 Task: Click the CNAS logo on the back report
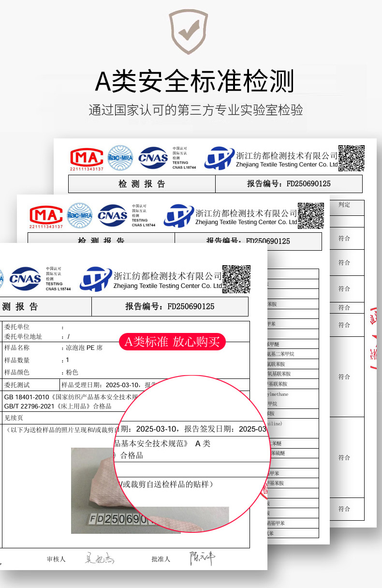click(153, 157)
